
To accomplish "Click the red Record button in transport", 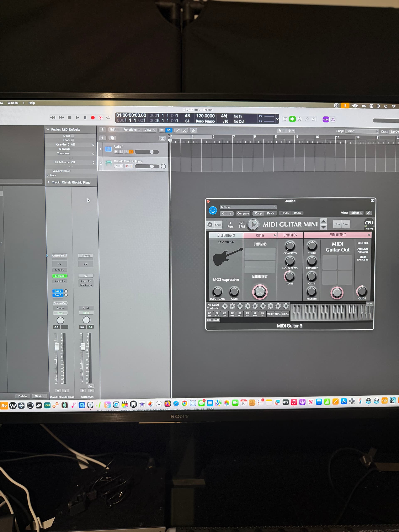I will pos(93,118).
